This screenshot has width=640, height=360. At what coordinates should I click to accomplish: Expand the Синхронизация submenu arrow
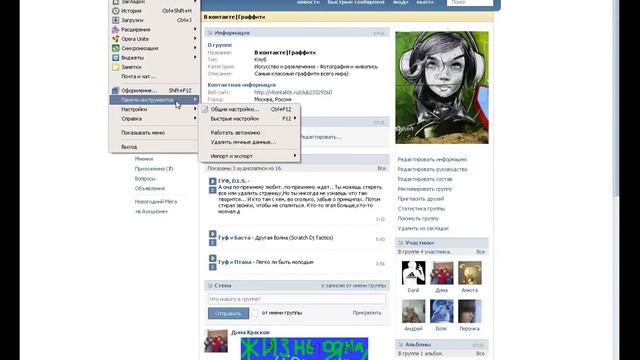pyautogui.click(x=195, y=48)
